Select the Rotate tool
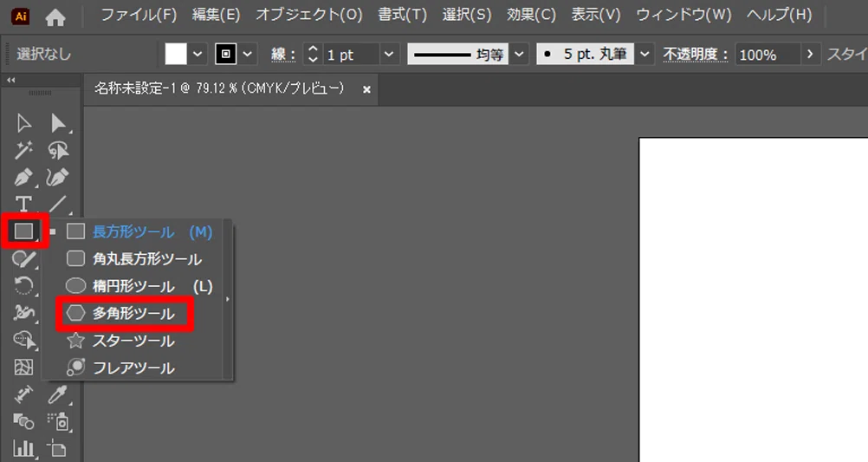The height and width of the screenshot is (462, 868). [x=23, y=285]
